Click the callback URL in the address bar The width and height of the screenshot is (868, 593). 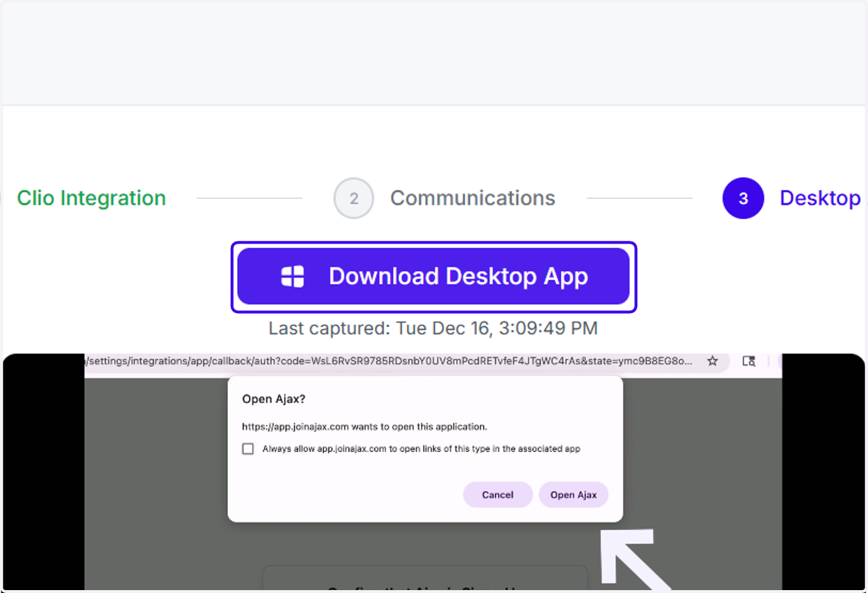pyautogui.click(x=389, y=360)
